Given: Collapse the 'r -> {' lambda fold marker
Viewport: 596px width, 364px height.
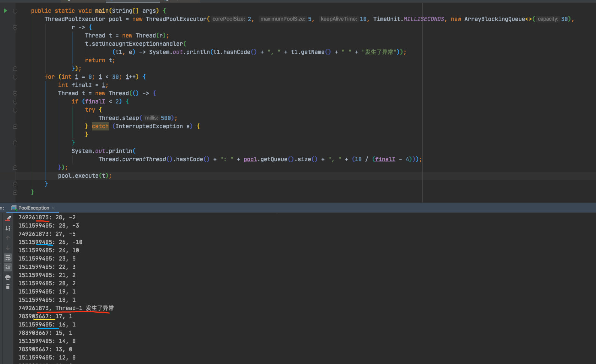Looking at the screenshot, I should (15, 27).
